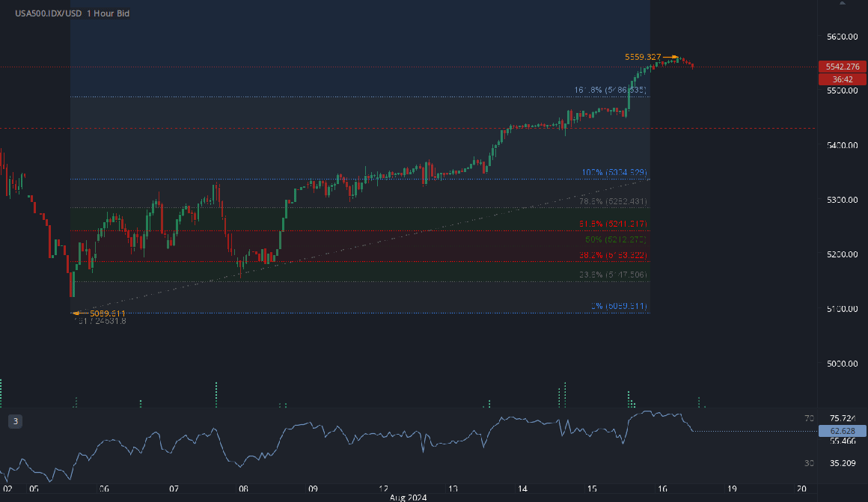Click date marker 16 on the time axis

(x=663, y=489)
